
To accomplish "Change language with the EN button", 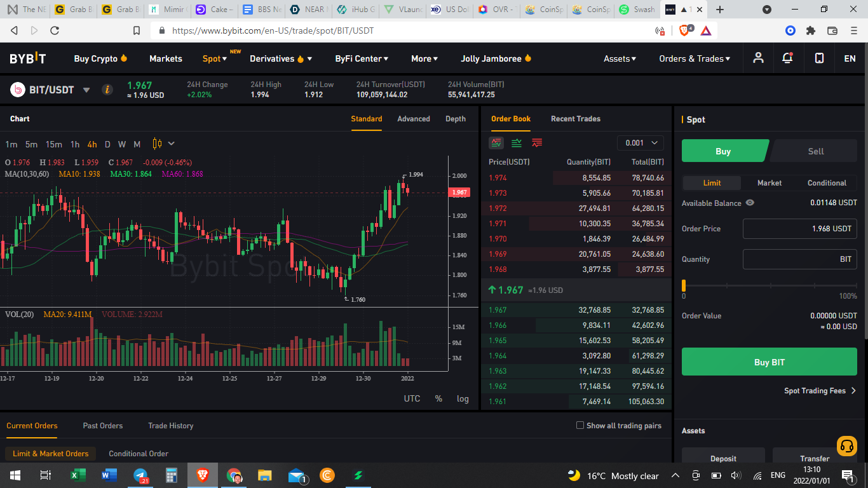I will tap(850, 58).
